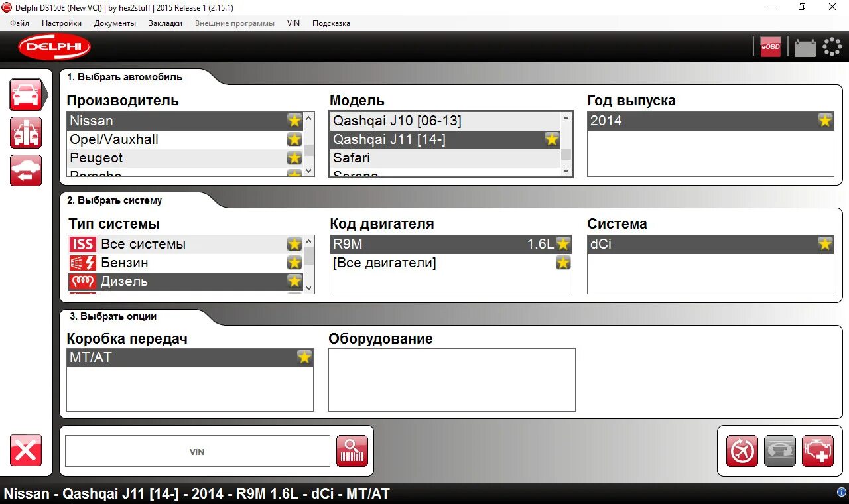The height and width of the screenshot is (504, 849).
Task: Select the vehicle selection car icon in sidebar
Action: (x=26, y=95)
